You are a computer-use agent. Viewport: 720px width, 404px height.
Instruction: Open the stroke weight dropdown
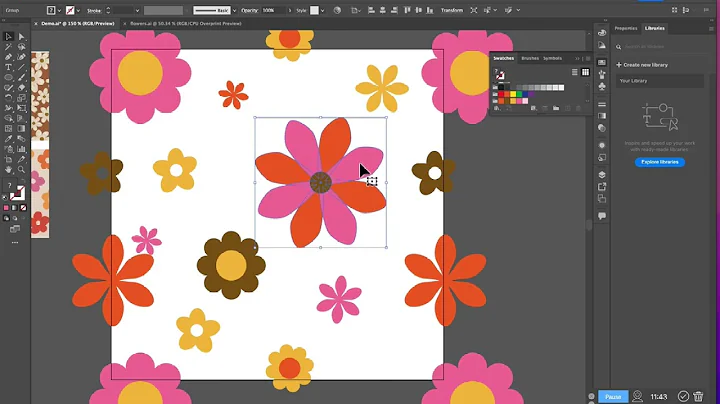137,10
